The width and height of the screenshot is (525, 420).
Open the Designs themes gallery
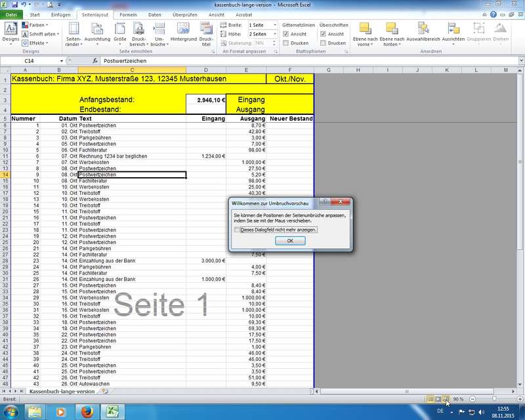[11, 31]
